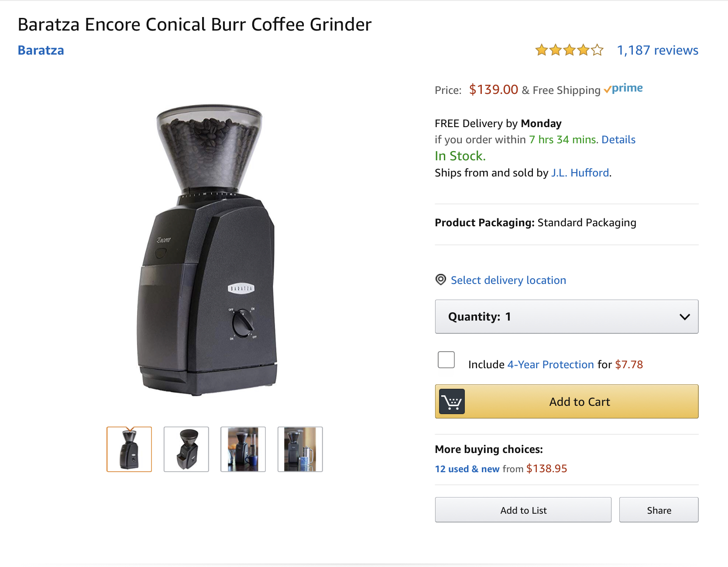View 12 used & new offers
Image resolution: width=728 pixels, height=567 pixels.
[467, 469]
